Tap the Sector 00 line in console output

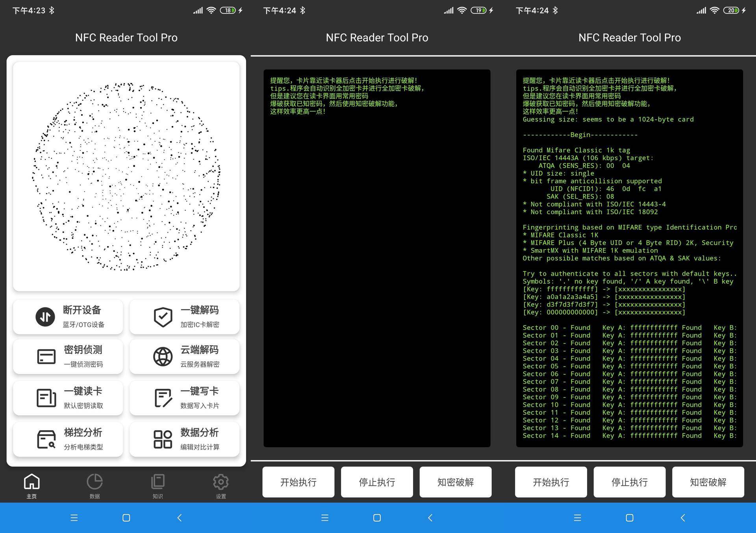point(629,328)
